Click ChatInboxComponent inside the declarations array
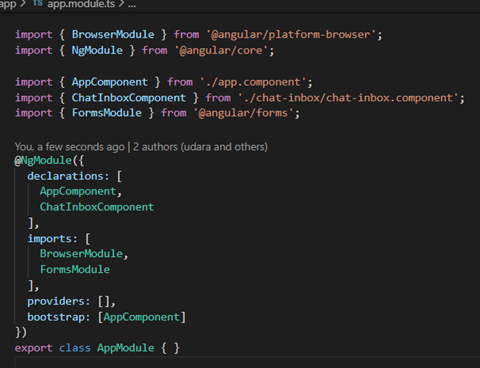480x368 pixels. (97, 207)
